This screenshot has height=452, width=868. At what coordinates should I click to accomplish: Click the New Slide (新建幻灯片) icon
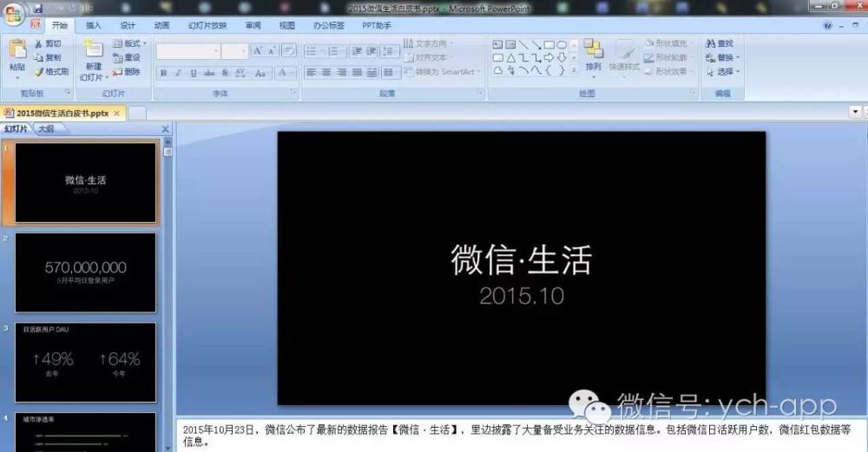(94, 49)
